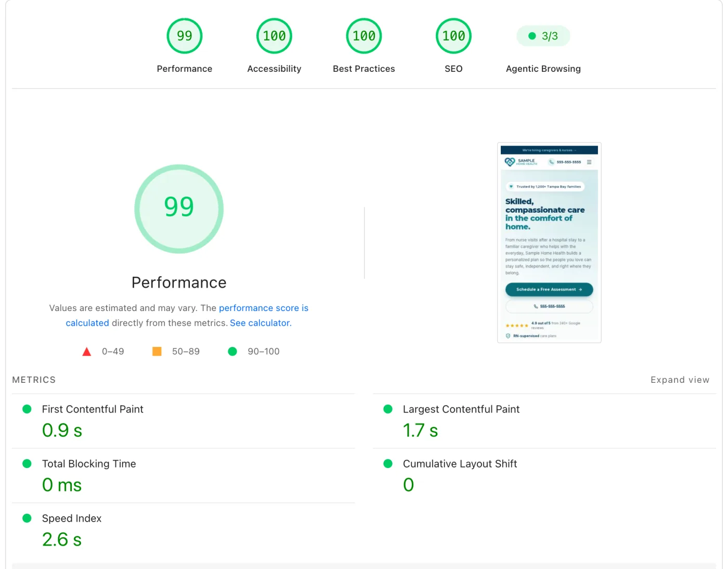
Task: Click the green dot beside Largest Contentful Paint
Action: (388, 409)
